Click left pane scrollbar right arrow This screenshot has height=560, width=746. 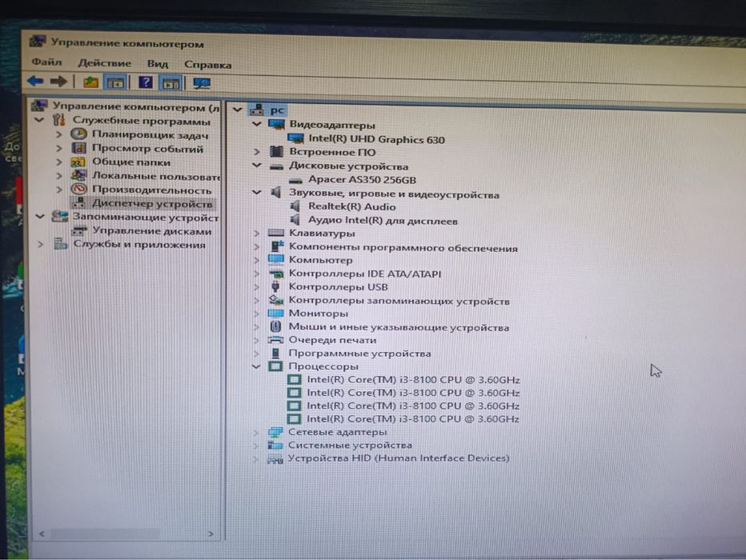click(211, 534)
